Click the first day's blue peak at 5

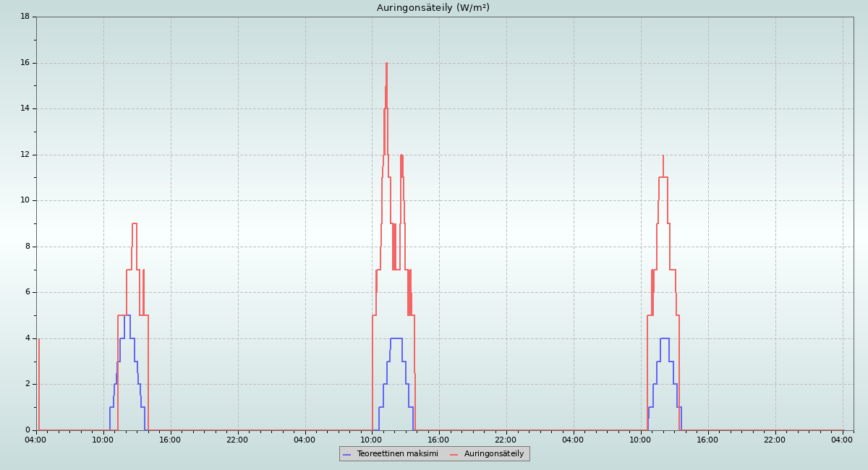[127, 315]
